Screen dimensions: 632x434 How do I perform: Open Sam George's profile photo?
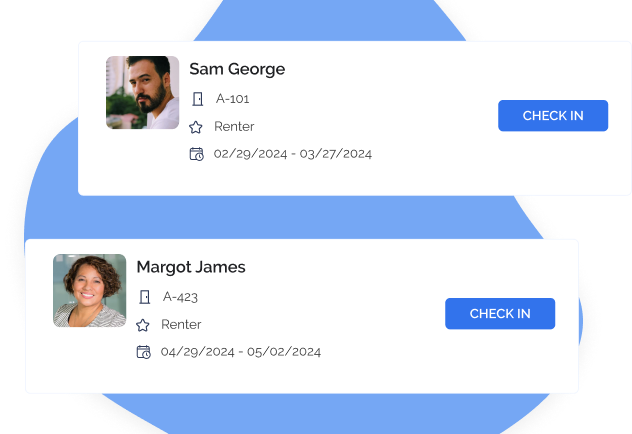click(x=142, y=92)
